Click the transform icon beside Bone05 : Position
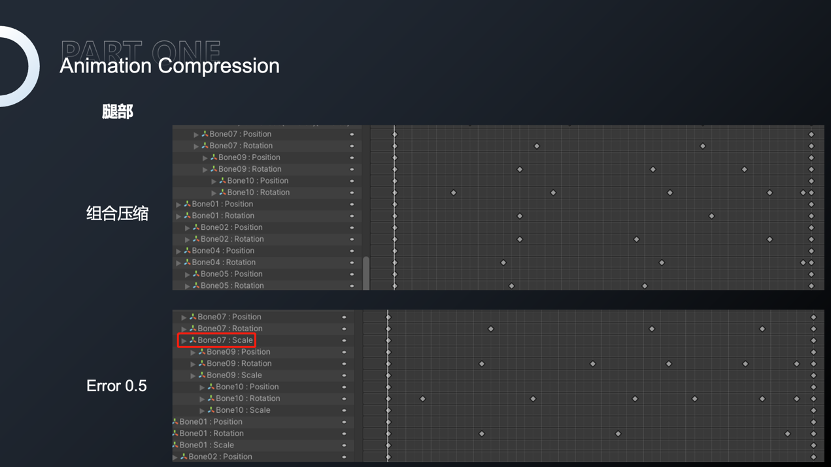Viewport: 832px width, 468px height. pos(196,274)
